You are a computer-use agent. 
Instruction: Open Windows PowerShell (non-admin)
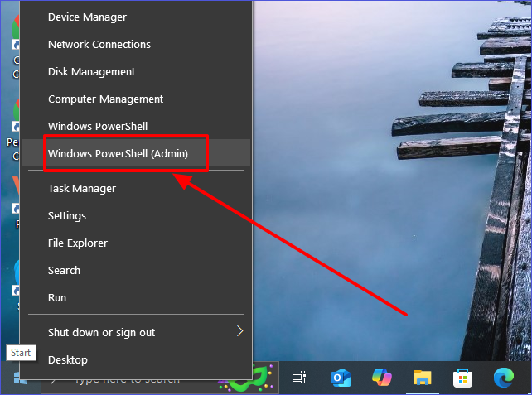pyautogui.click(x=136, y=126)
